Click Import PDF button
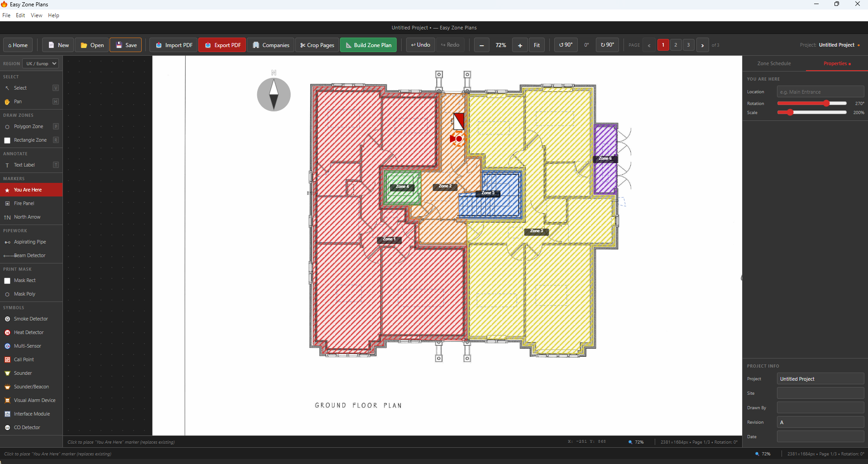Viewport: 868px width, 464px height. tap(174, 45)
